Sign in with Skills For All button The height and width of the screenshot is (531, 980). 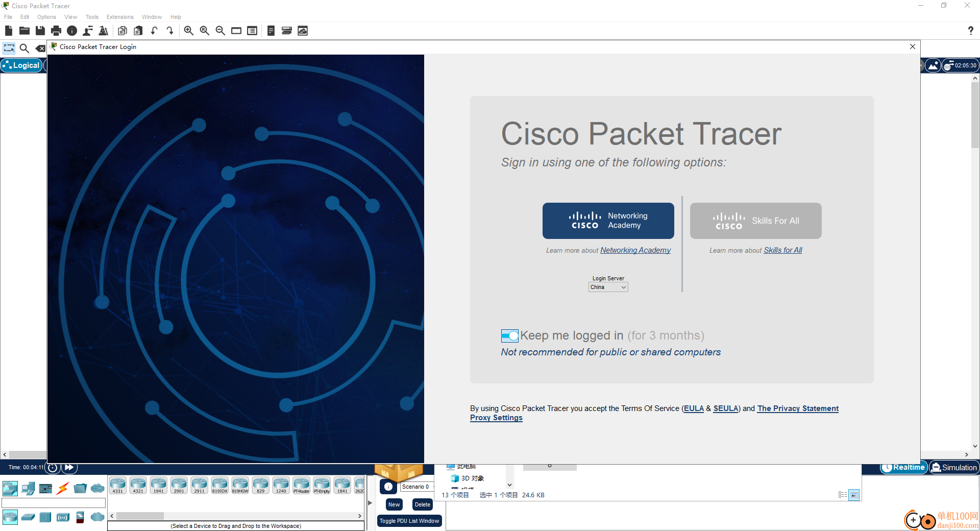[755, 221]
